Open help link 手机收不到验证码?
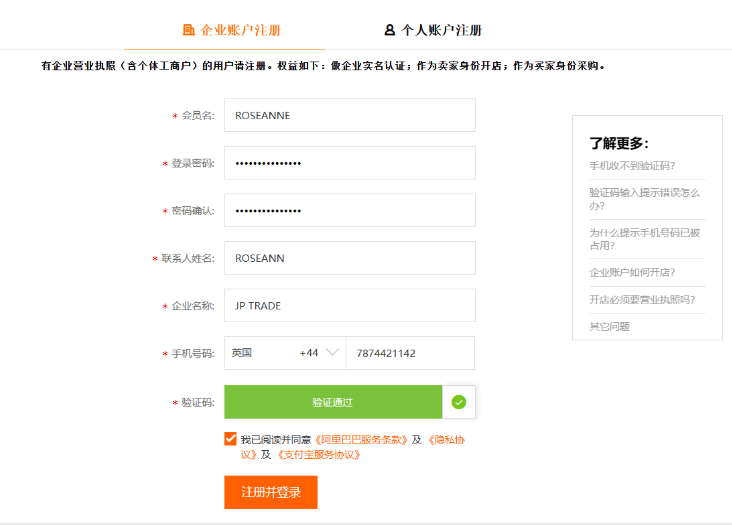 (632, 166)
